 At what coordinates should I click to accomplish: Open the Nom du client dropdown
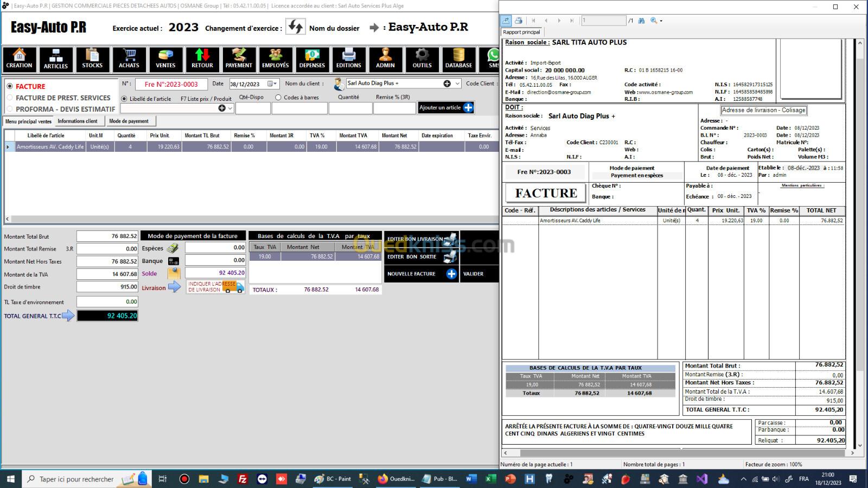457,84
